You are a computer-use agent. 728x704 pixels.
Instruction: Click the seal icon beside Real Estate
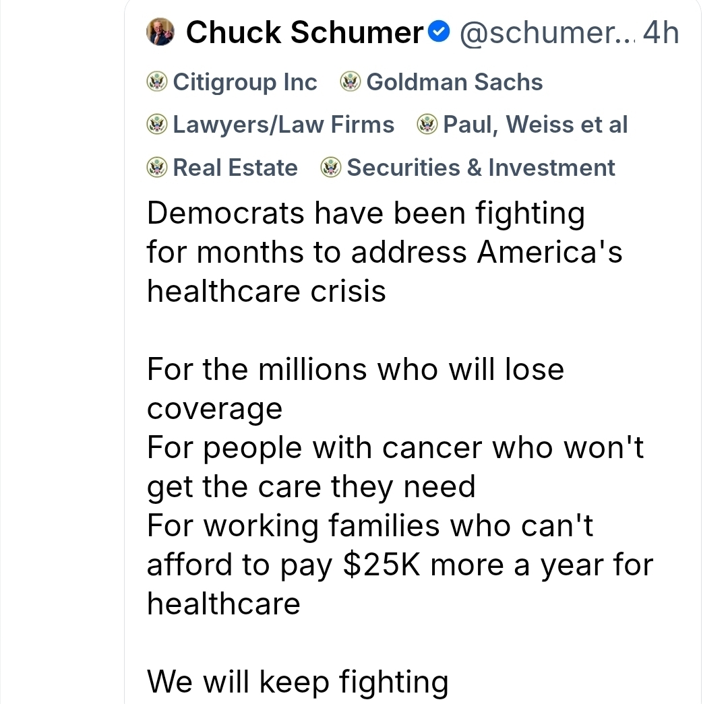tap(157, 168)
